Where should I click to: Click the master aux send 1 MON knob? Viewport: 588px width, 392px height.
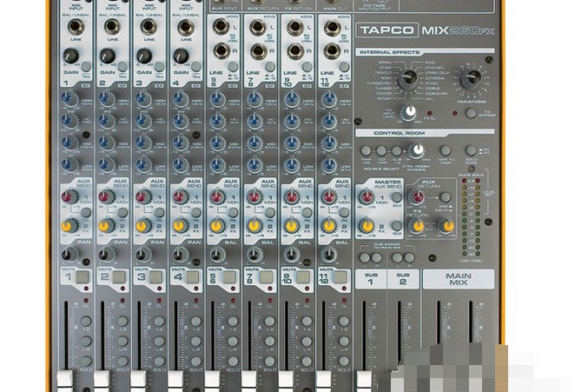click(x=366, y=197)
